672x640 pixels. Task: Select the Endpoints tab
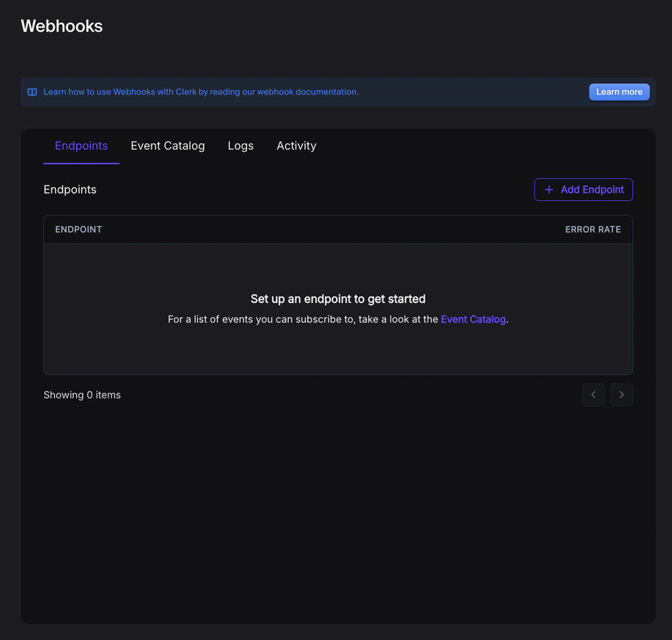point(81,146)
